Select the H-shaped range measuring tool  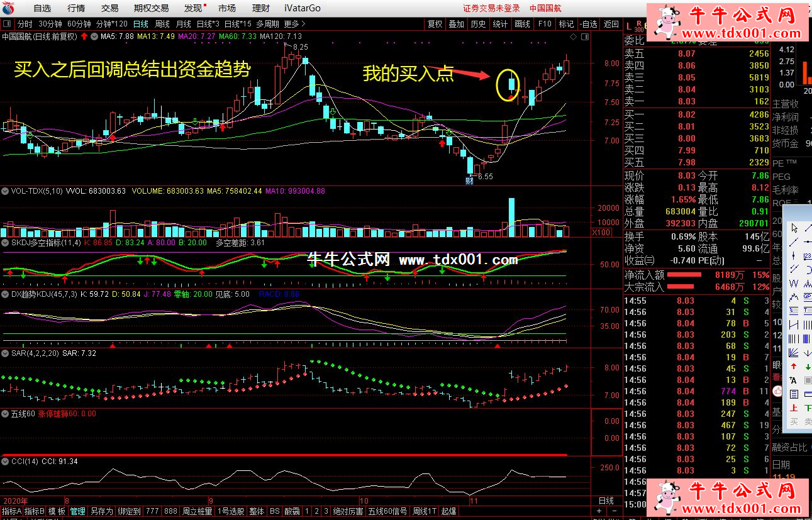click(x=794, y=325)
